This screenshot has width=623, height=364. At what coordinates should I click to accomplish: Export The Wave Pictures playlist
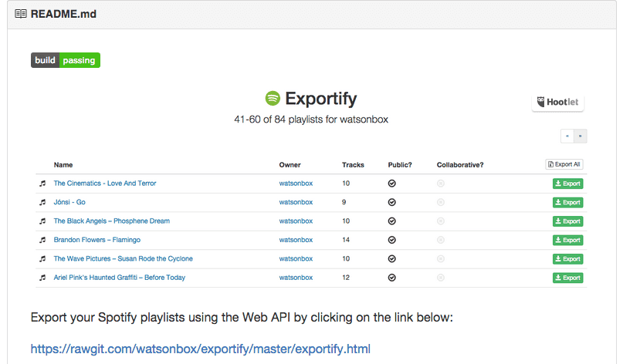pos(567,259)
